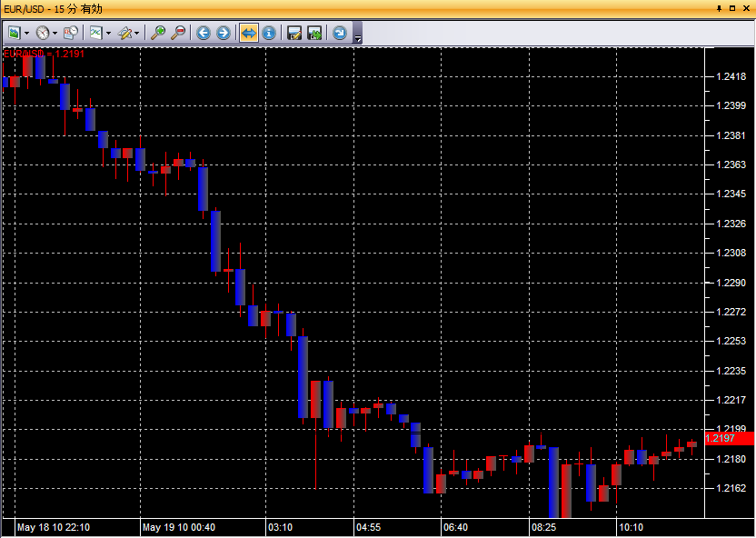Viewport: 756px width, 538px height.
Task: Open the blue info icon
Action: pos(269,33)
